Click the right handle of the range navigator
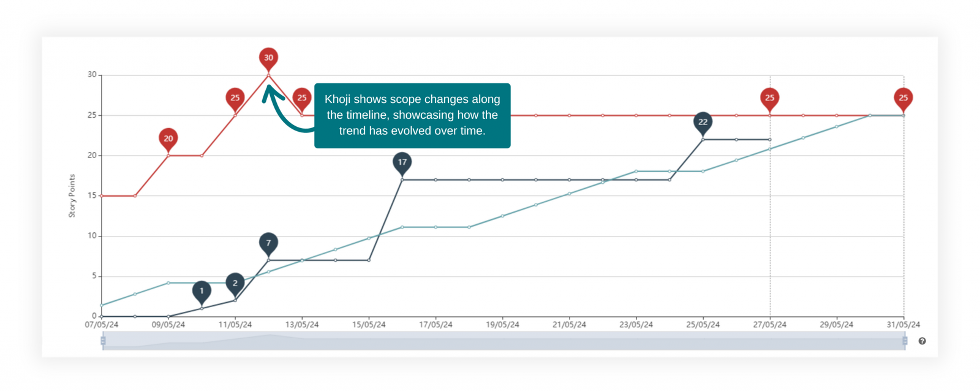This screenshot has height=391, width=980. (905, 341)
